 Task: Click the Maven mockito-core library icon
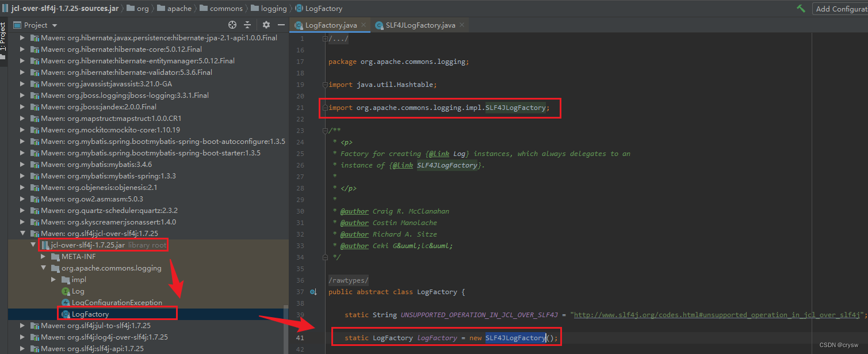coord(34,130)
